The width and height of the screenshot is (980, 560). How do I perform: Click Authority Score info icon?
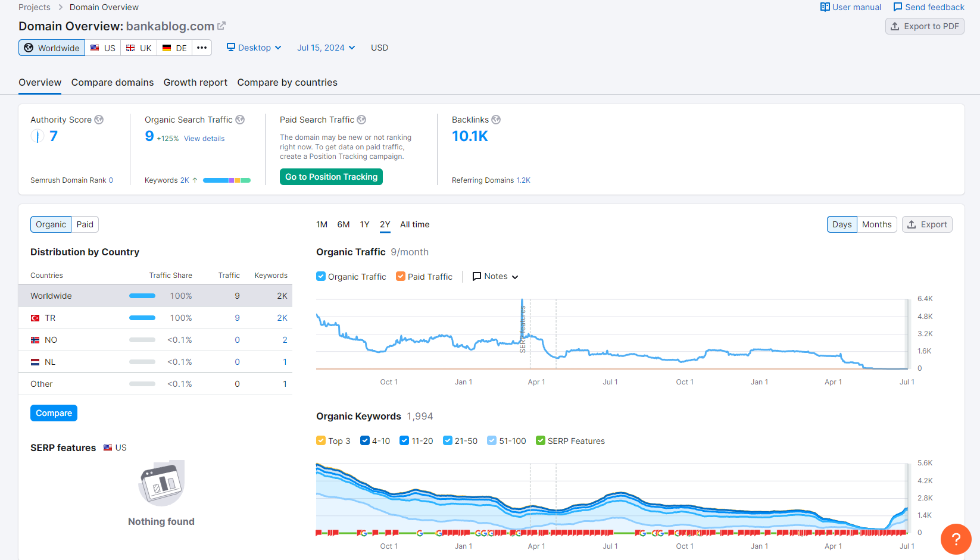(x=99, y=120)
